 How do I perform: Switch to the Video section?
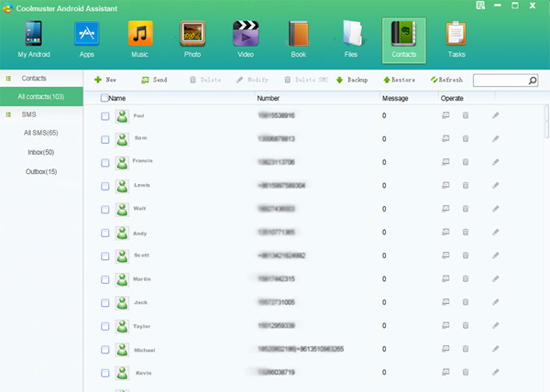[245, 39]
